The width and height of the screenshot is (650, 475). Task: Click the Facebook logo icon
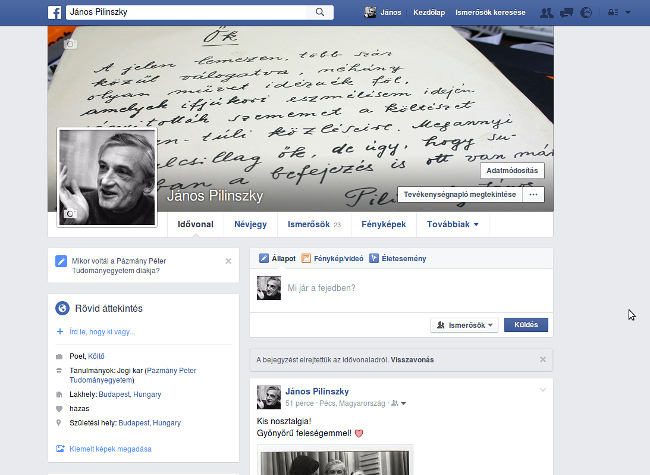pos(54,12)
